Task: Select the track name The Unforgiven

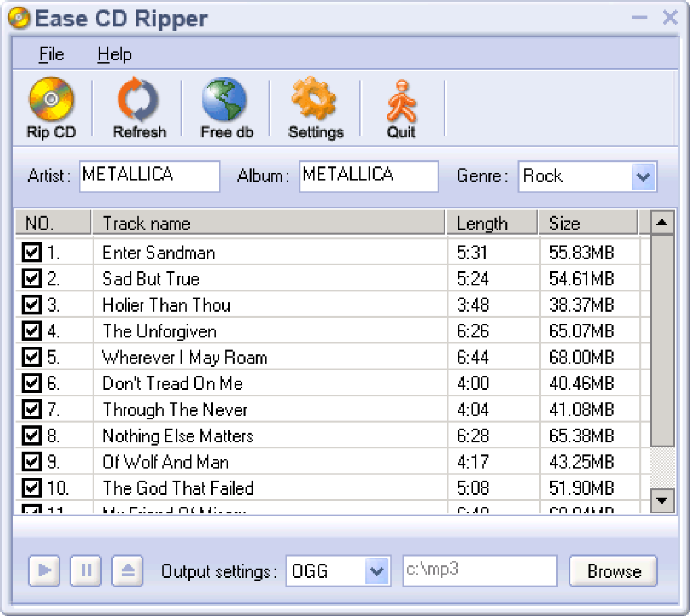Action: click(159, 331)
